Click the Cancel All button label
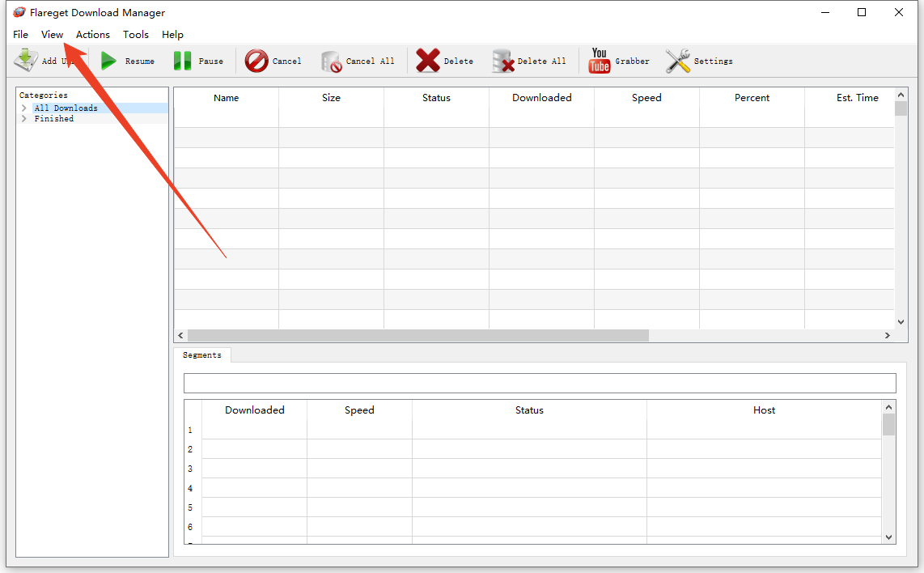Screen dimensions: 924x573 click(x=370, y=62)
